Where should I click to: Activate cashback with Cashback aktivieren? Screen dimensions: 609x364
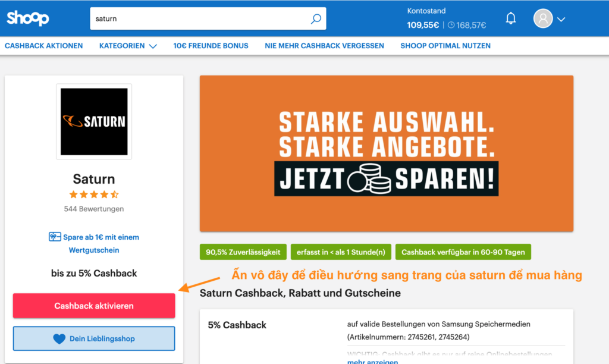(94, 306)
